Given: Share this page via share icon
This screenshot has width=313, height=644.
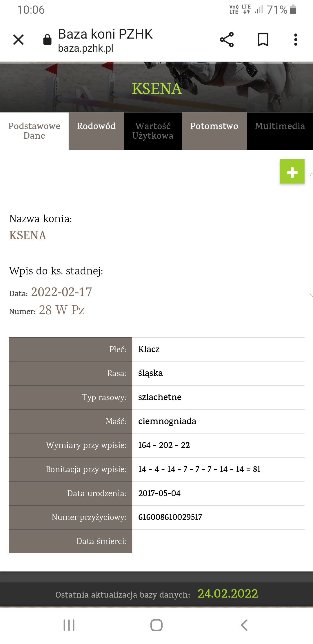Looking at the screenshot, I should tap(227, 40).
